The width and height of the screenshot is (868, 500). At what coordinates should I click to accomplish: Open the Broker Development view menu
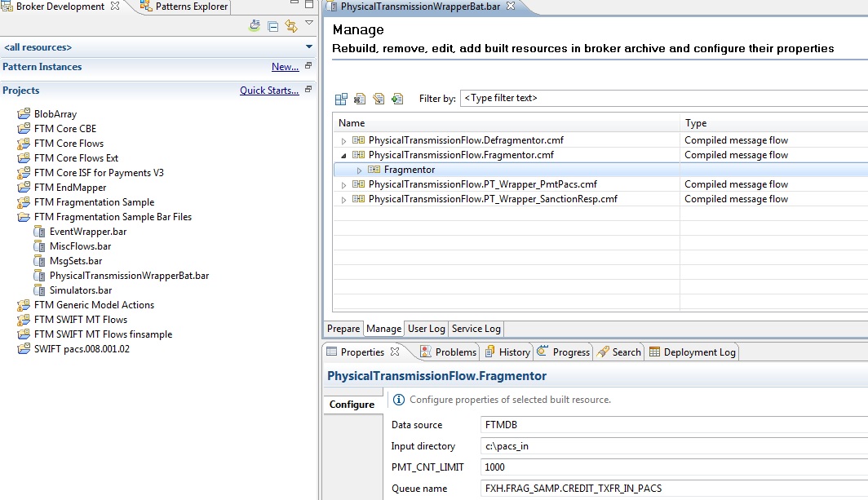(309, 25)
